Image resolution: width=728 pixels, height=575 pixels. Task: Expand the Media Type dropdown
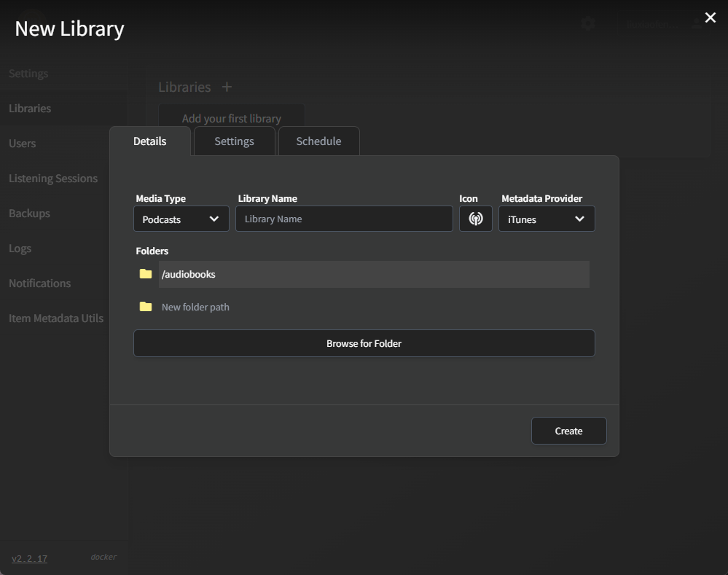tap(181, 219)
